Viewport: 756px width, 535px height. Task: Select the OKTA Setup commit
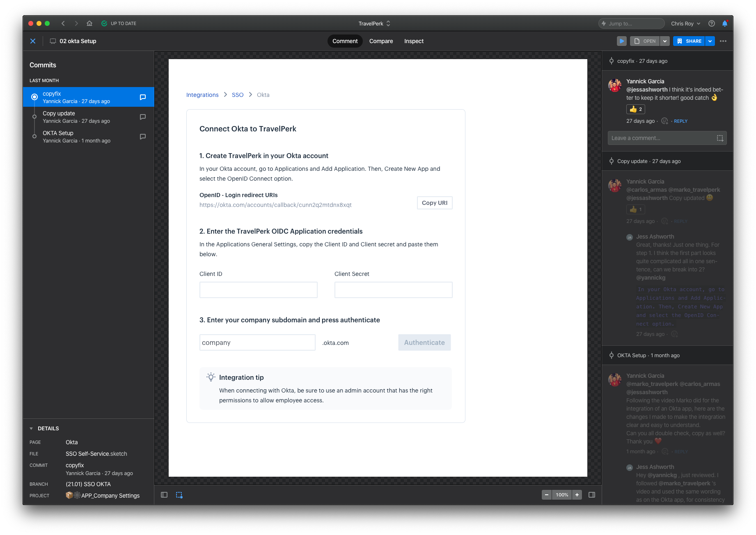(89, 137)
